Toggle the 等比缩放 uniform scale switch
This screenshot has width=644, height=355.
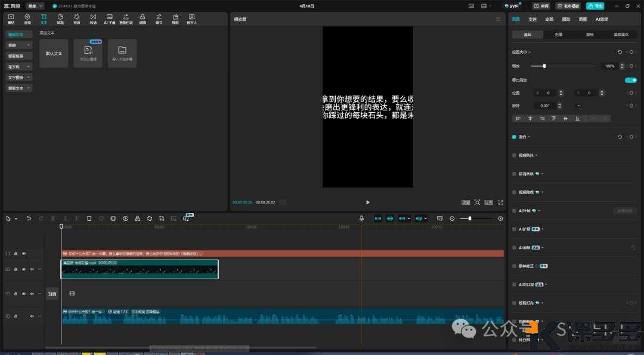coord(630,80)
